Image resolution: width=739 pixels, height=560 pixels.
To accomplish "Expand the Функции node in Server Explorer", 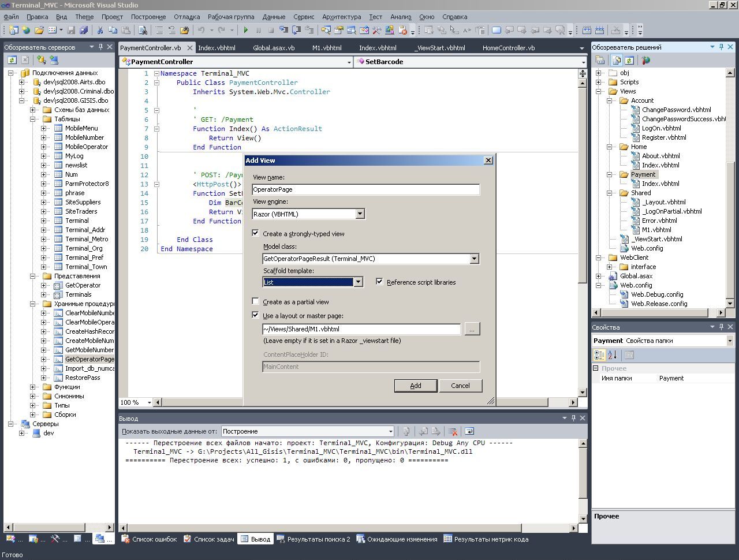I will coord(33,387).
